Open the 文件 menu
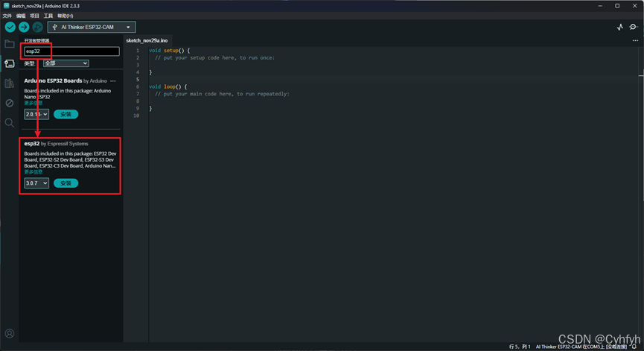The height and width of the screenshot is (351, 644). [x=7, y=16]
